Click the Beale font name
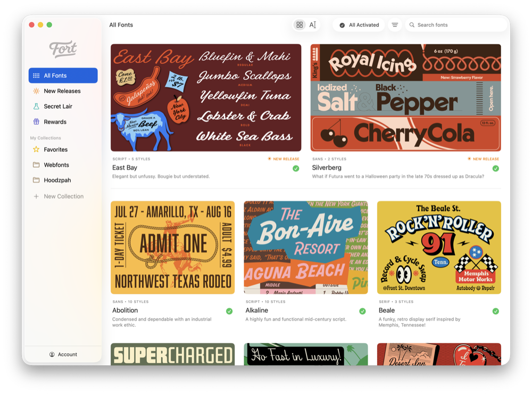The image size is (532, 394). [x=387, y=310]
